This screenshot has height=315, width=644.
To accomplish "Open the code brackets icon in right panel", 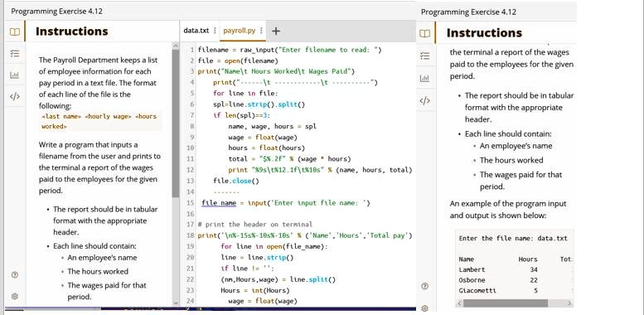I will pos(425,100).
